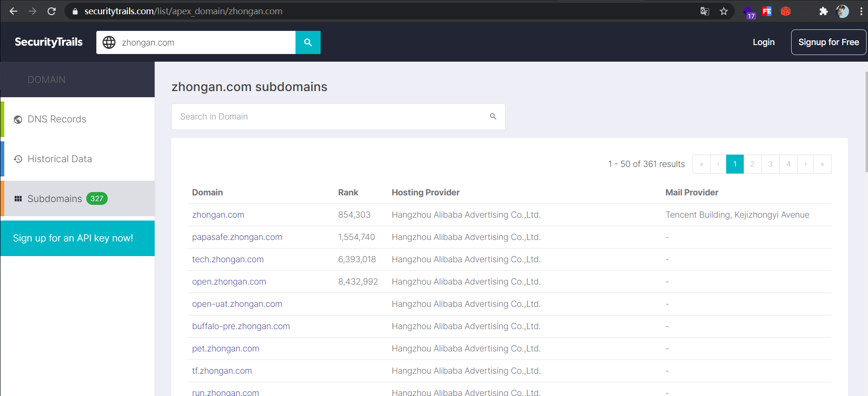Screen dimensions: 868x396
Task: Go to next results page arrow
Action: click(805, 164)
